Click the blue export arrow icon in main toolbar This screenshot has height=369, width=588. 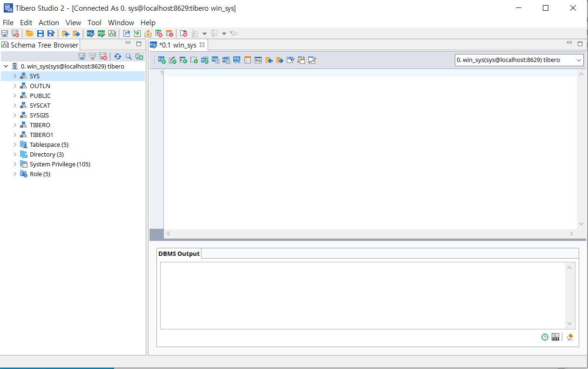(x=126, y=34)
